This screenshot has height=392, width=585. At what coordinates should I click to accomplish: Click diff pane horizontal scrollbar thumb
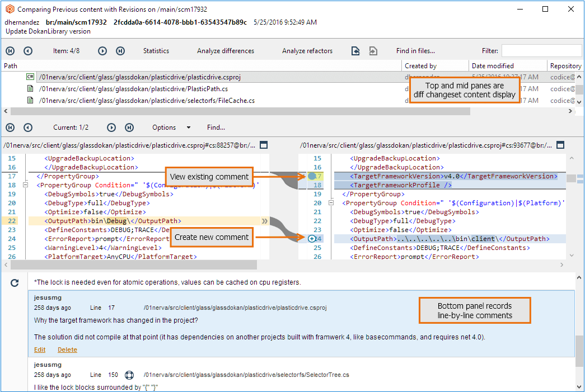(x=134, y=265)
